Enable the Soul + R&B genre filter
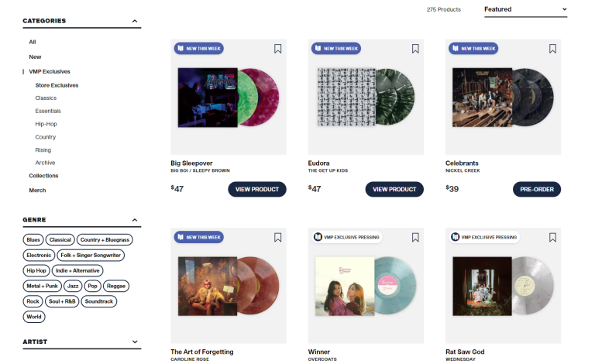 click(x=62, y=301)
